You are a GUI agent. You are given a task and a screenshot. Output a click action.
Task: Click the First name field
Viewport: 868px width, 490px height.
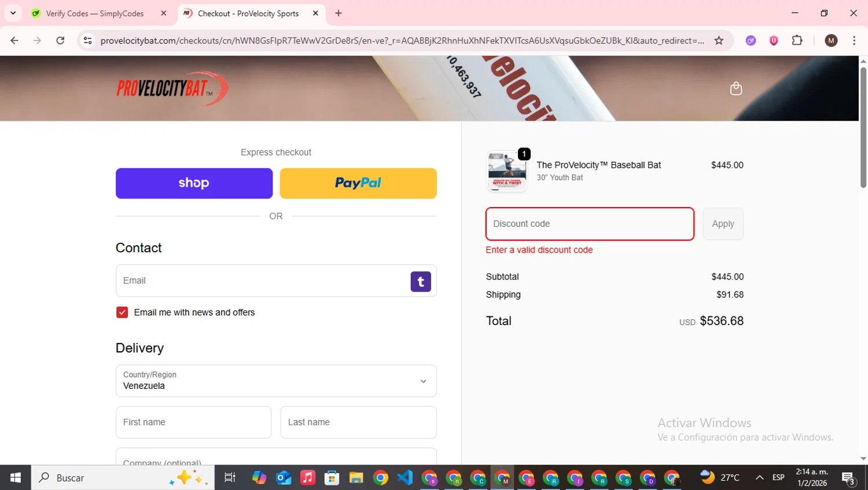(x=193, y=422)
